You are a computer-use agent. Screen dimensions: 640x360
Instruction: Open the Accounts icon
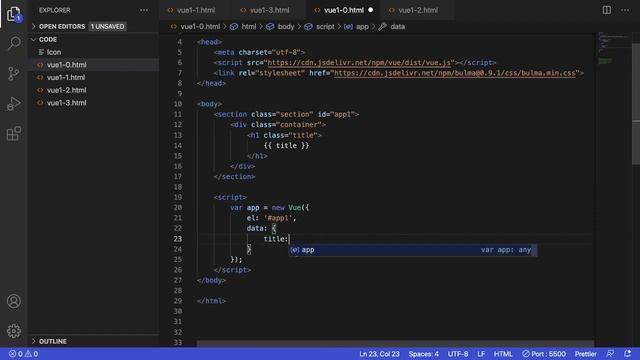[x=13, y=301]
